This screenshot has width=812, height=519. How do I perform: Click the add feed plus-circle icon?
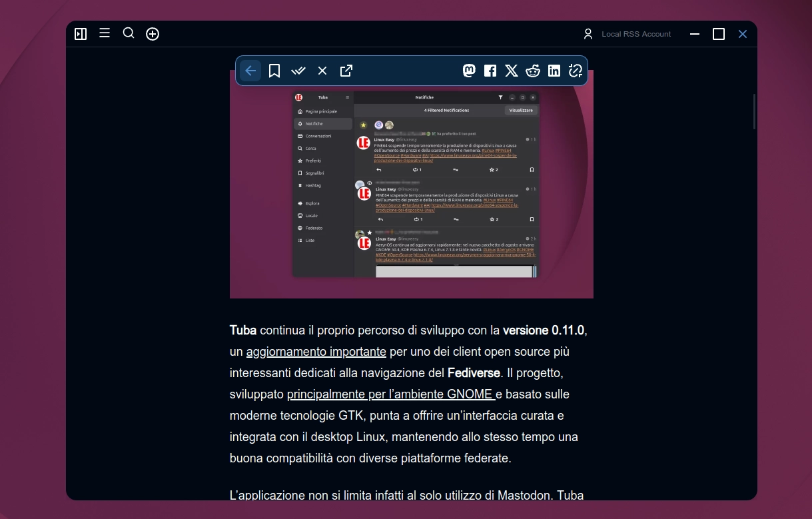(x=153, y=34)
